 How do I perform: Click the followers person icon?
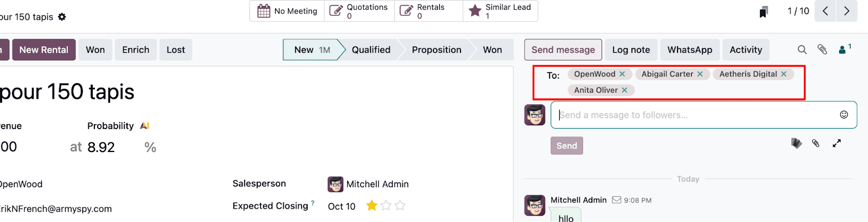(x=843, y=50)
